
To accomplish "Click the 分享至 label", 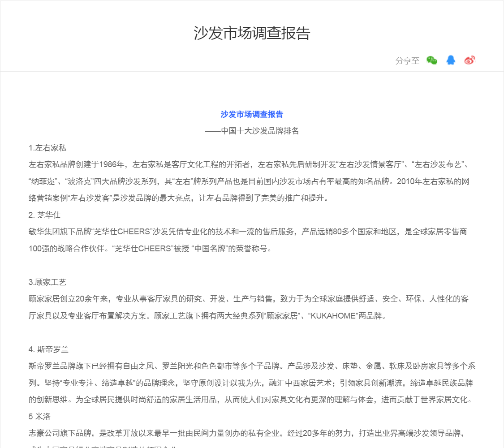I will [407, 61].
